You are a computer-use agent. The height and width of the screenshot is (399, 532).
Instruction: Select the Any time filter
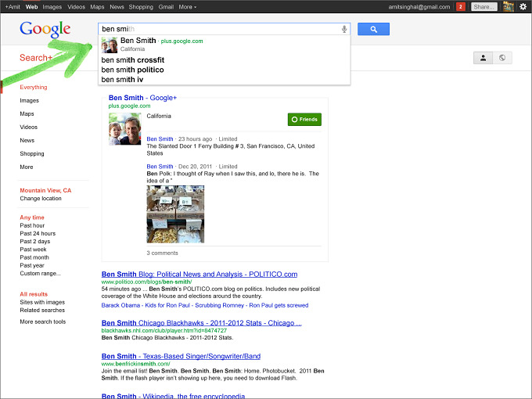click(x=32, y=217)
